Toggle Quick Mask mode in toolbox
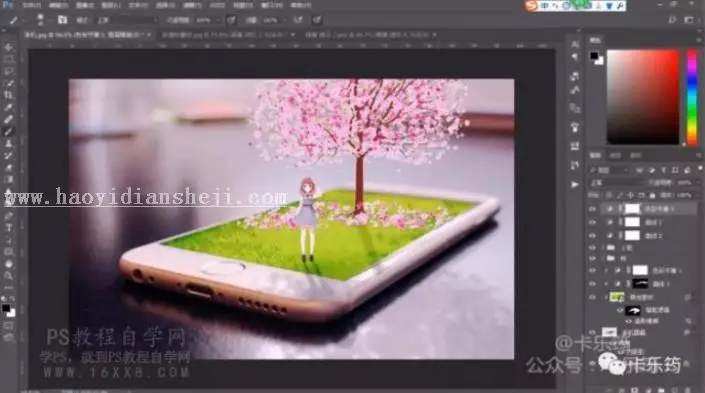705x393 pixels. pyautogui.click(x=9, y=326)
